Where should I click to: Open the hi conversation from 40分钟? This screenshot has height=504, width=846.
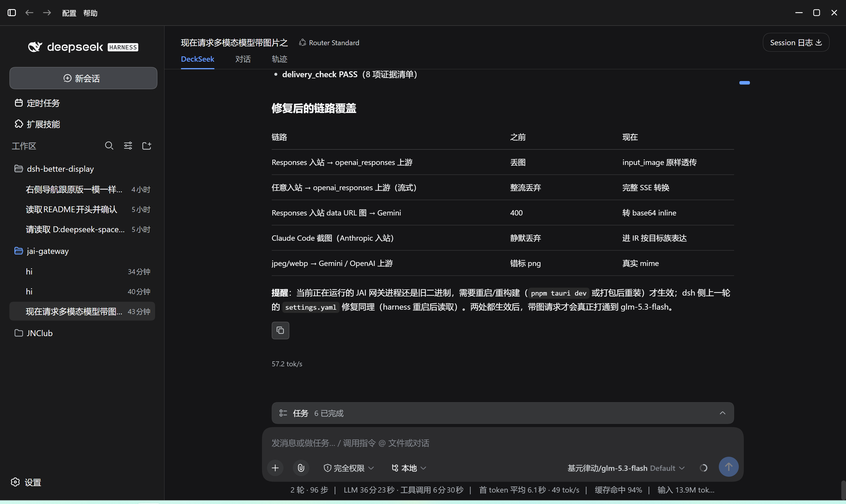pos(82,291)
